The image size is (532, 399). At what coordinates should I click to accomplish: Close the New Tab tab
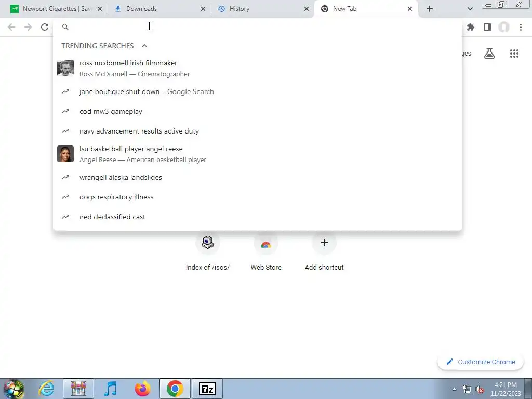pos(410,9)
